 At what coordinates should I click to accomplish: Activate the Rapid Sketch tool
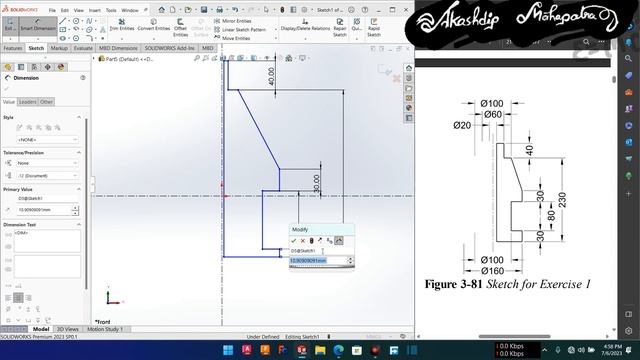[x=373, y=28]
